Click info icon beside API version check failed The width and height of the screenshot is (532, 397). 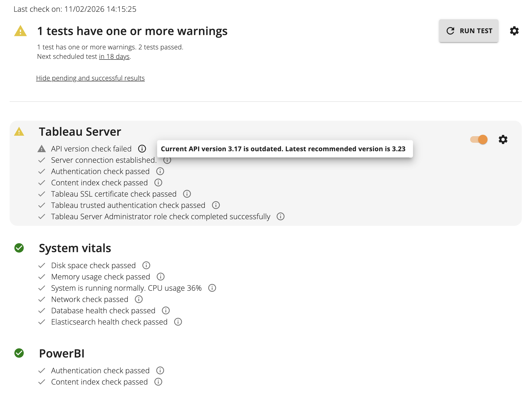(x=142, y=148)
